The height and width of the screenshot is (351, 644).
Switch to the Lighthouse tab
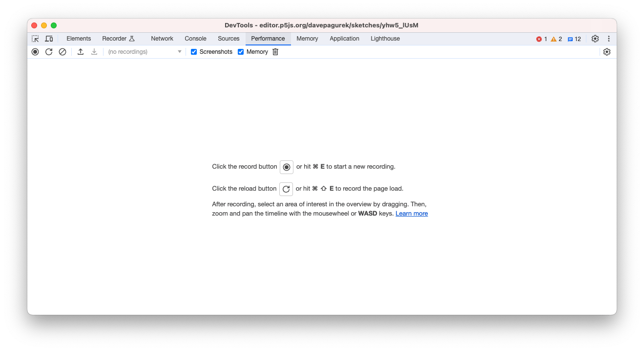coord(385,38)
